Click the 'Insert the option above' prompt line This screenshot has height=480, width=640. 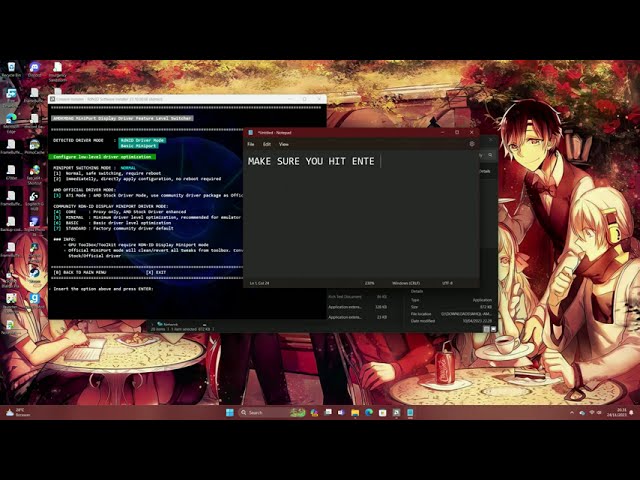pyautogui.click(x=103, y=289)
